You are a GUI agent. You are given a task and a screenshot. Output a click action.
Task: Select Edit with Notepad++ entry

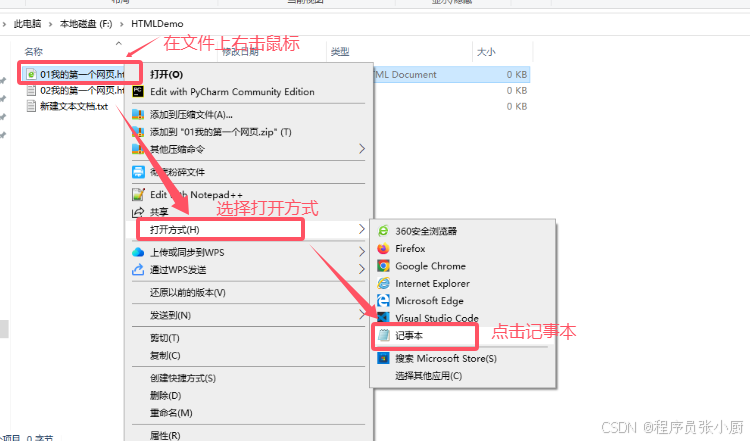tap(248, 195)
